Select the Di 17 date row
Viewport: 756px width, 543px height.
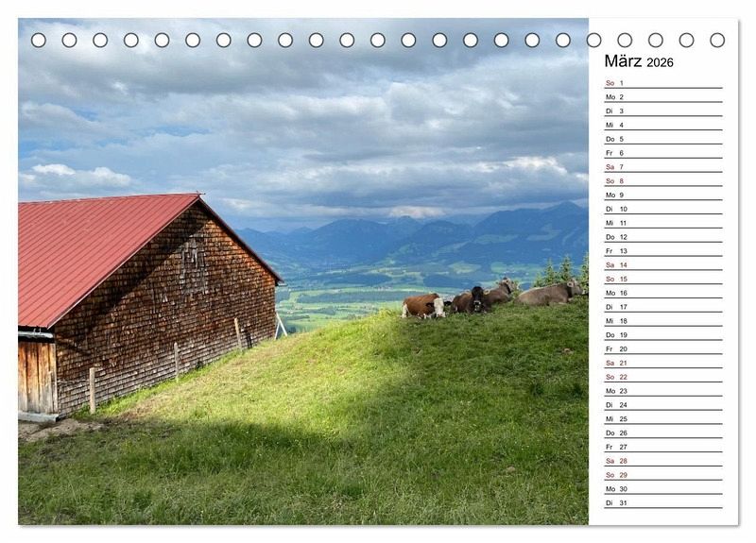coord(663,306)
